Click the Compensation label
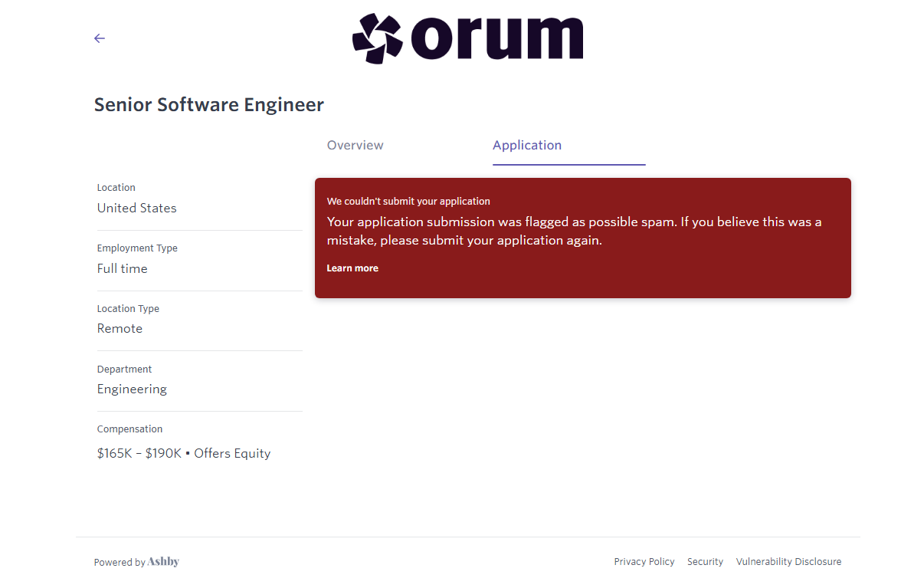Viewport: 924px width, 588px height. [x=129, y=429]
